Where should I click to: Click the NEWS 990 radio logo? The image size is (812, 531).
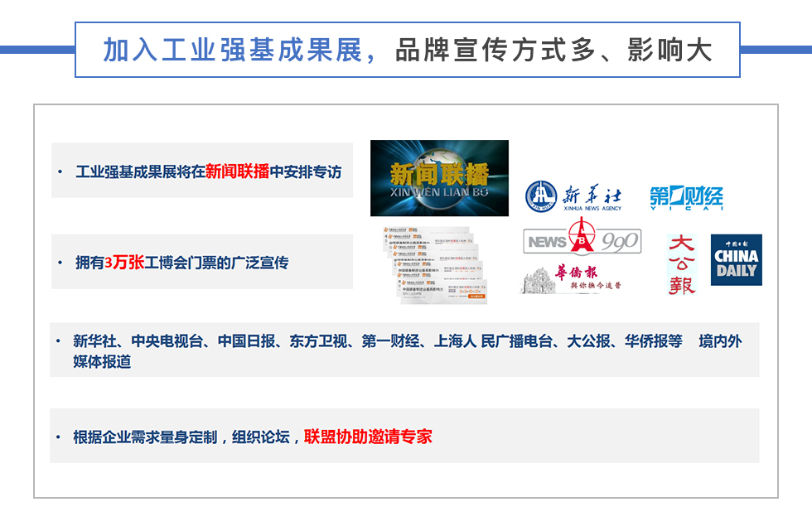click(x=582, y=238)
